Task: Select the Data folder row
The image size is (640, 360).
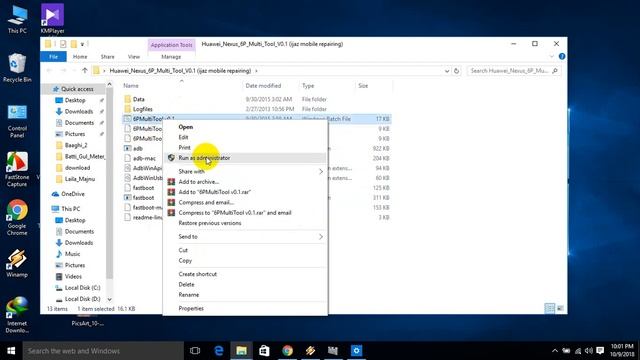Action: [x=257, y=99]
